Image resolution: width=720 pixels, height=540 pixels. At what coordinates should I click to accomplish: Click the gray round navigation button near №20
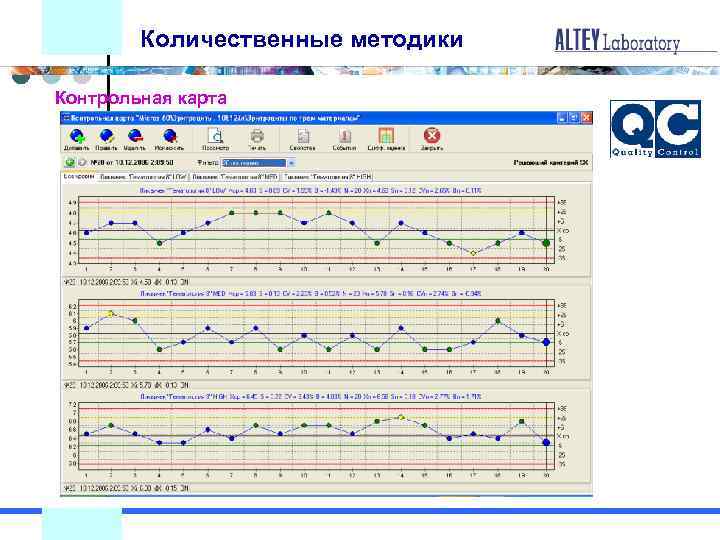tap(82, 162)
